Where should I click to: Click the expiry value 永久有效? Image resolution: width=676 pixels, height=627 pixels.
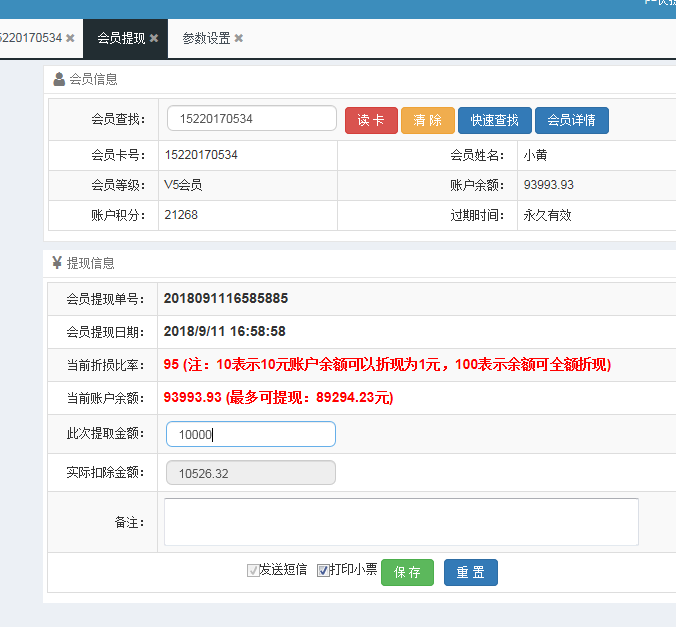[547, 215]
